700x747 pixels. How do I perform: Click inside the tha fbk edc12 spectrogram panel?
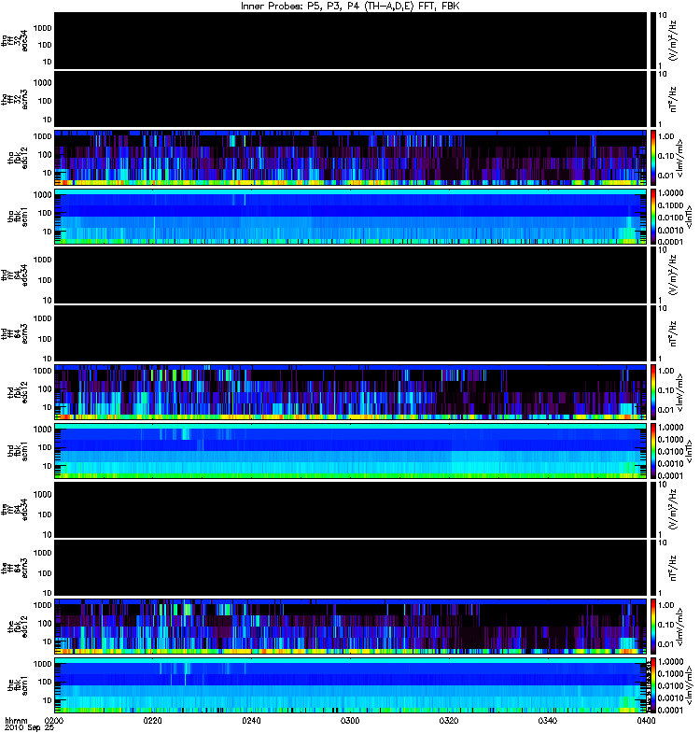click(351, 157)
